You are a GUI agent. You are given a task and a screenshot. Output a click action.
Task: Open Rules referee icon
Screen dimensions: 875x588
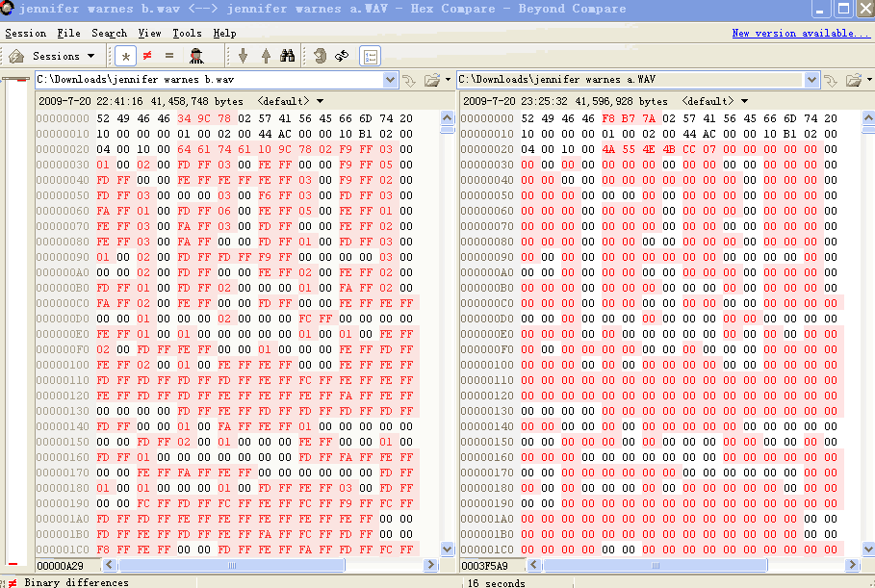(196, 56)
